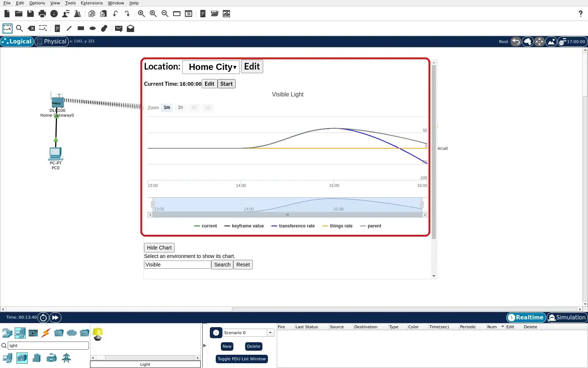
Task: Click the environment filter field containing Visible
Action: pos(178,265)
